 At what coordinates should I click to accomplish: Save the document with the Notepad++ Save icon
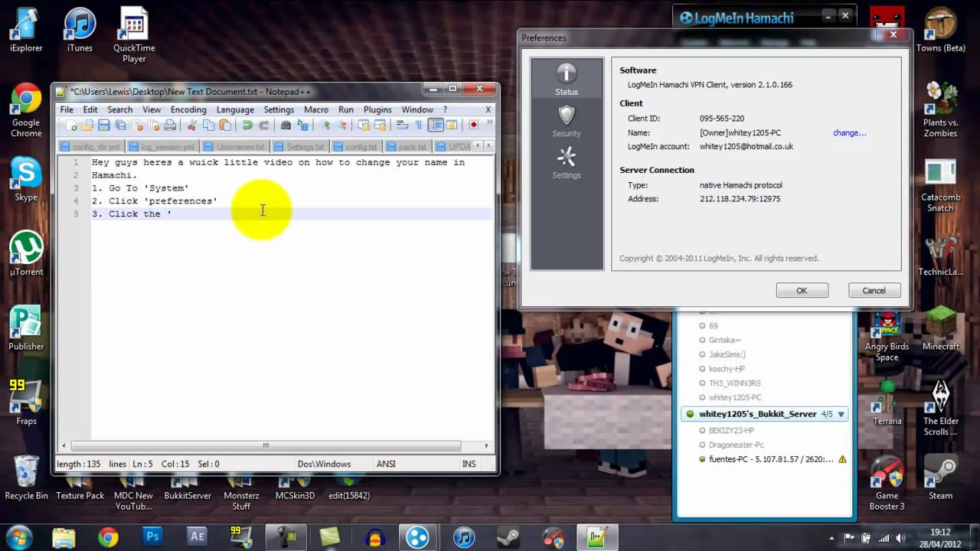tap(103, 126)
